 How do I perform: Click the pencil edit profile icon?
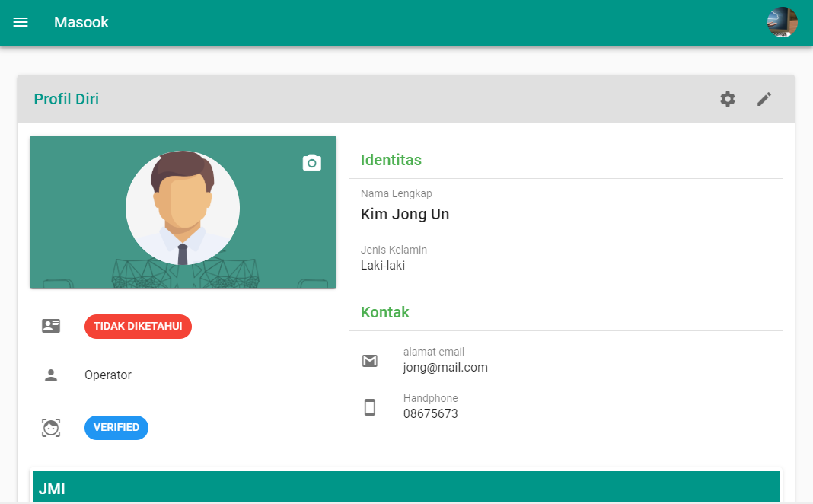(764, 99)
